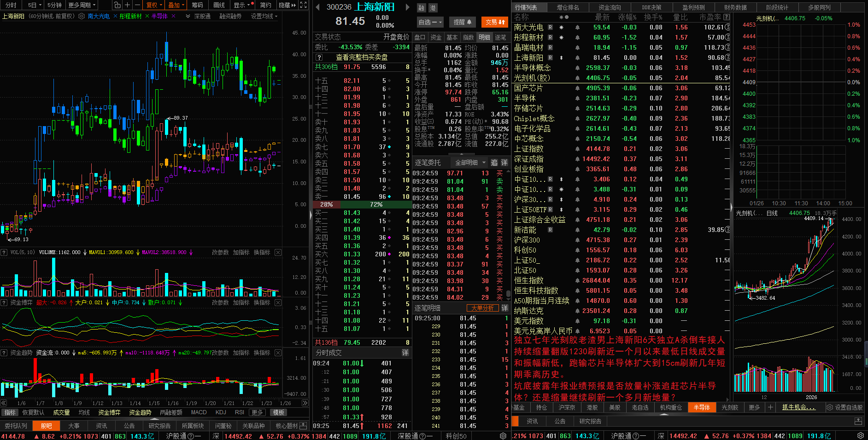Toggle 均线 moving average indicator
Image resolution: width=868 pixels, height=440 pixels.
click(x=84, y=412)
